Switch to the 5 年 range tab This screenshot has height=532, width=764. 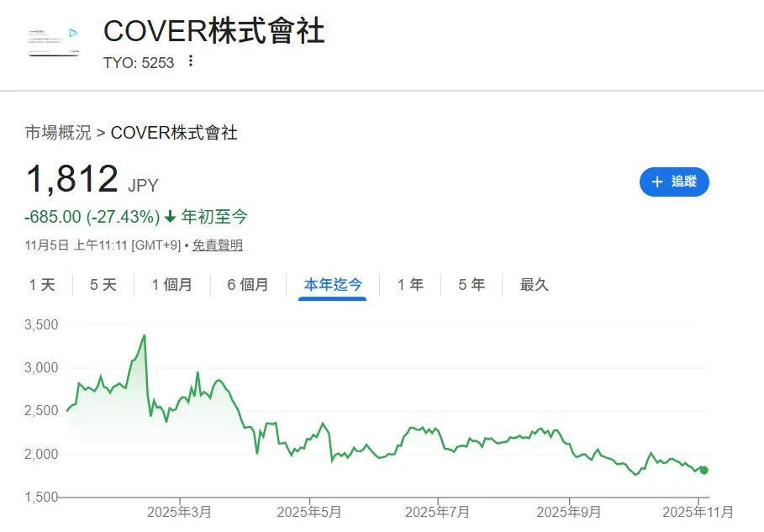[472, 285]
